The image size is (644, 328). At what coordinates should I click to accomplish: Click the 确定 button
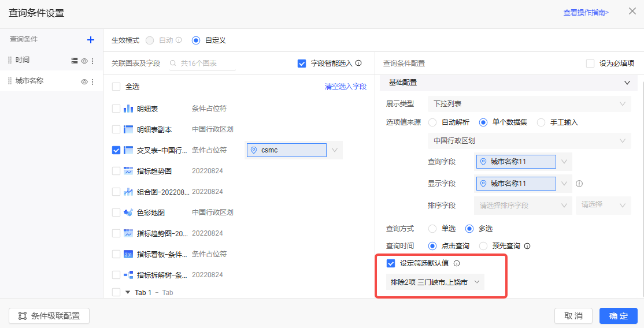coord(618,316)
